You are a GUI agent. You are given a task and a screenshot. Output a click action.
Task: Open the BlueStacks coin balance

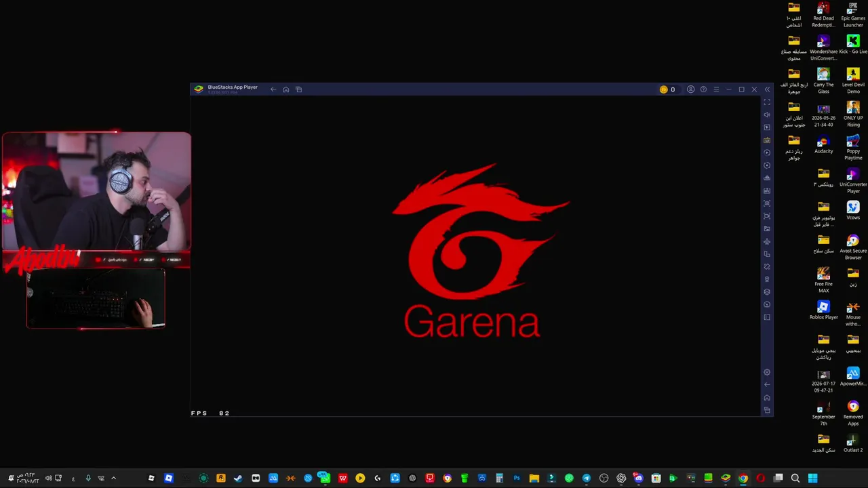click(x=667, y=89)
